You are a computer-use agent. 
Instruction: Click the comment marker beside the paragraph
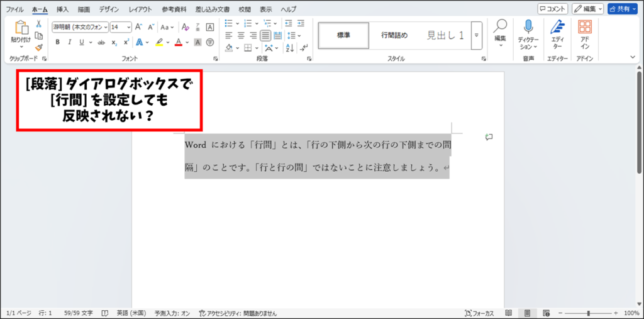[x=489, y=137]
